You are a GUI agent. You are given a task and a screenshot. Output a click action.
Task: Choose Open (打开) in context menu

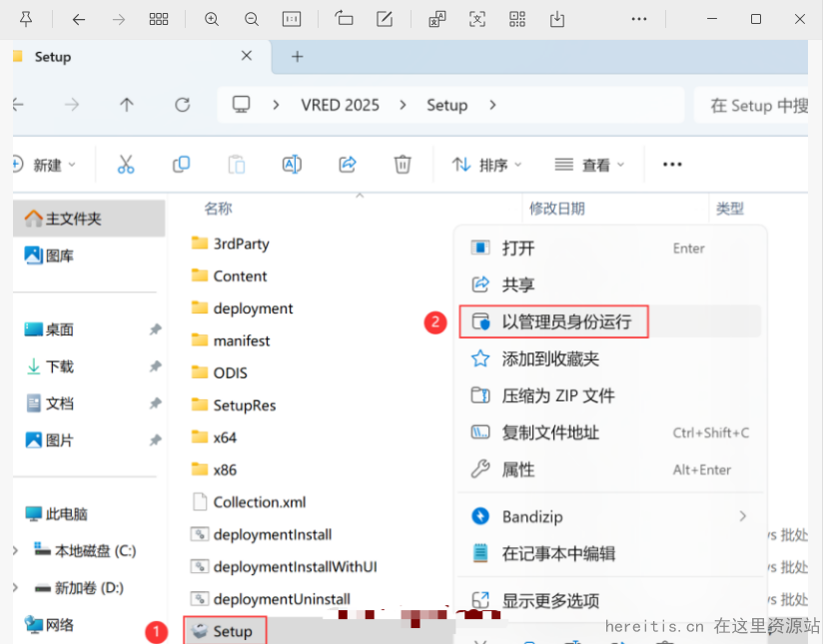[610, 248]
